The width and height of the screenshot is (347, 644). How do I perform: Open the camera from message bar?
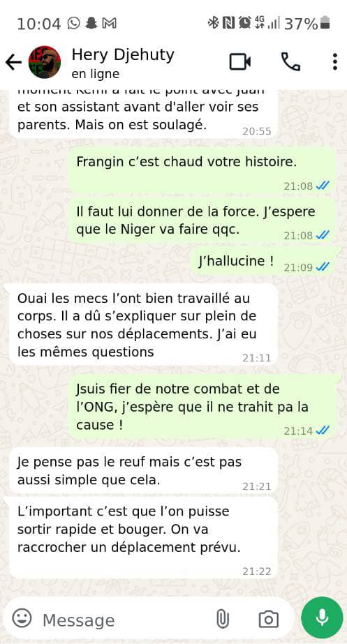click(x=269, y=619)
